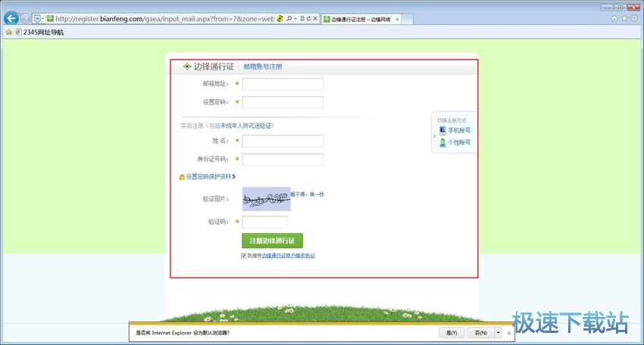
Task: Refresh the page with the reload icon
Action: click(x=308, y=18)
